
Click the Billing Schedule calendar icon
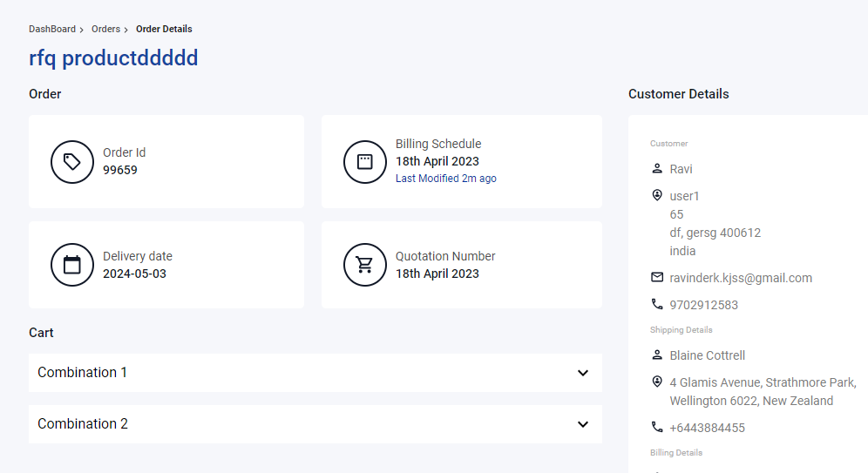coord(365,161)
